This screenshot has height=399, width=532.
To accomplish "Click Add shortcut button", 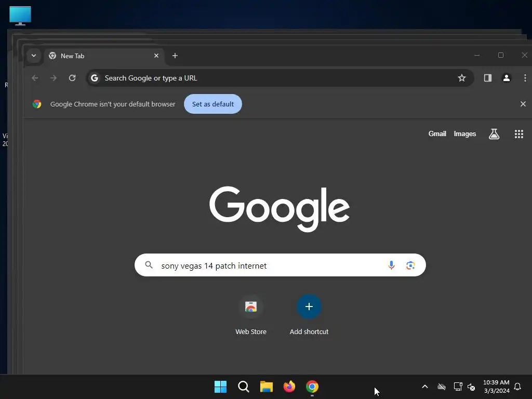I will [309, 315].
